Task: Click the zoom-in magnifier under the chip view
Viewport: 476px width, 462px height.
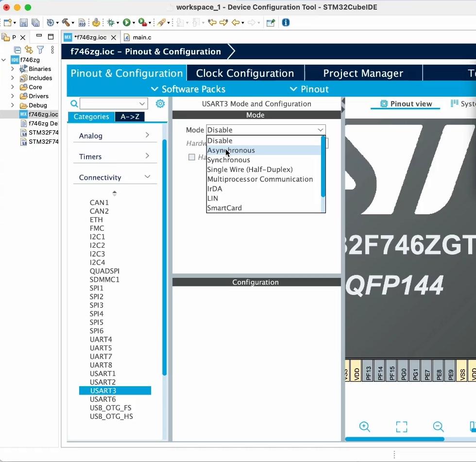Action: pos(365,427)
